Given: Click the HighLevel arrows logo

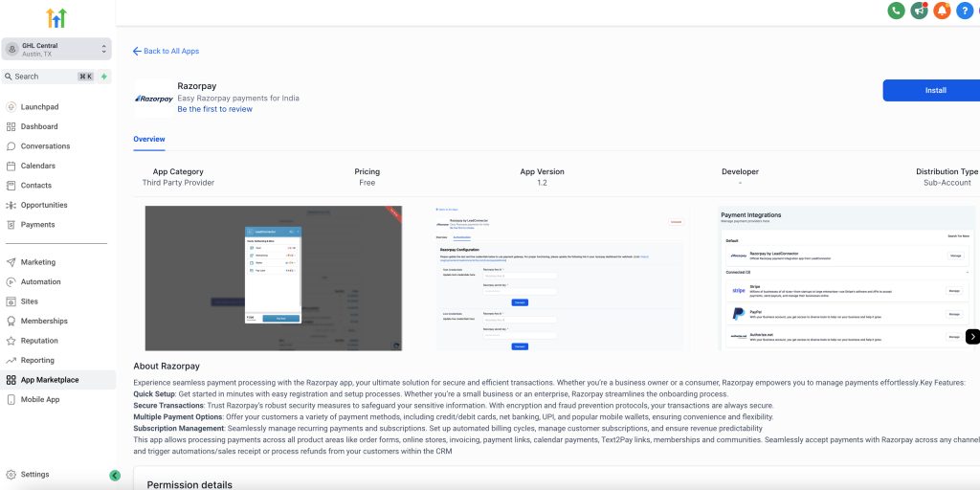Looking at the screenshot, I should pyautogui.click(x=56, y=18).
